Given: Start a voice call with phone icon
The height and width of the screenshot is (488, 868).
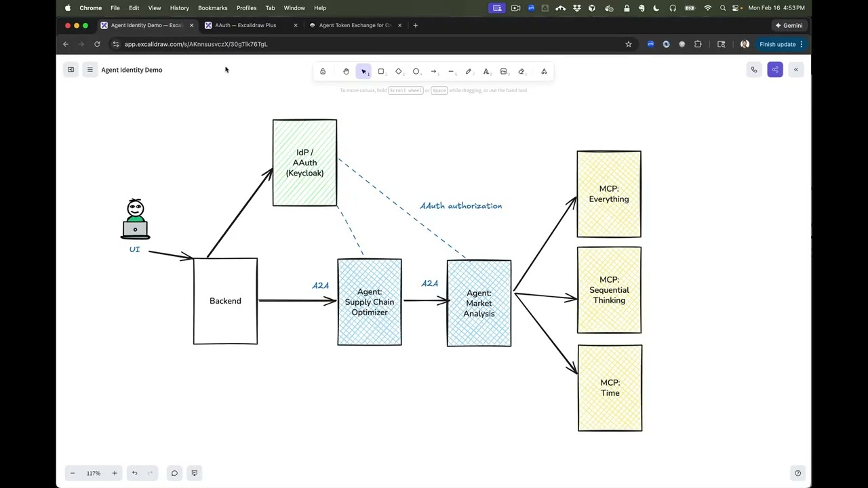Looking at the screenshot, I should 754,70.
